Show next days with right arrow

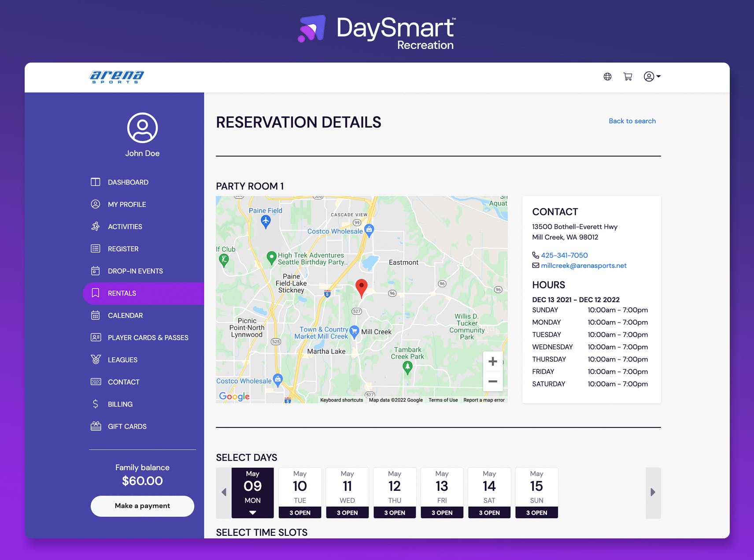(653, 493)
